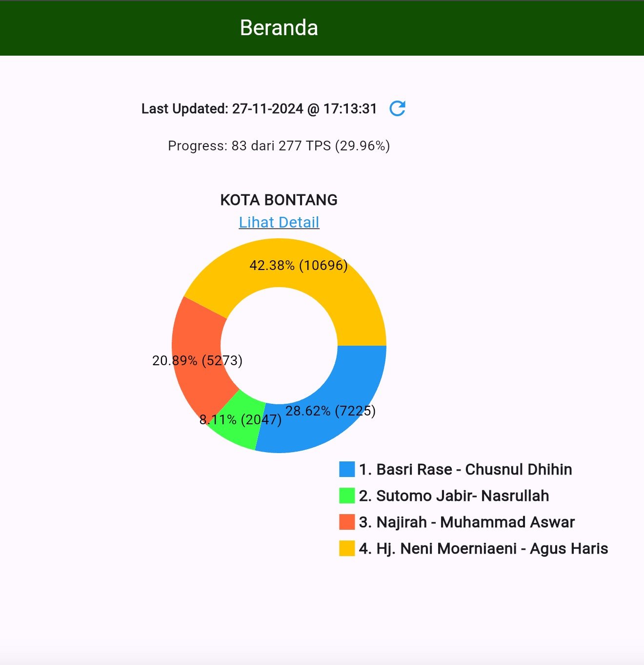Open the Lihat Detail link

tap(279, 223)
